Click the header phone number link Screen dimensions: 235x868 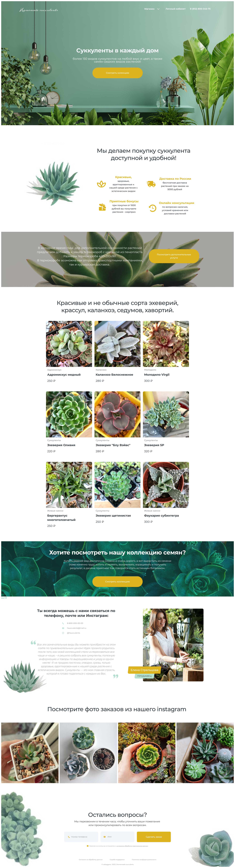point(200,9)
